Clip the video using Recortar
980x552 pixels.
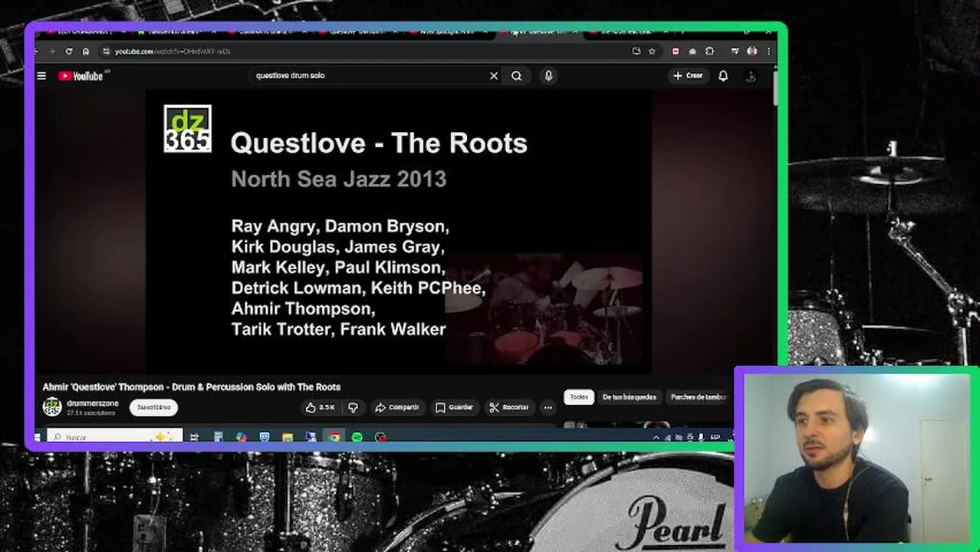(509, 407)
